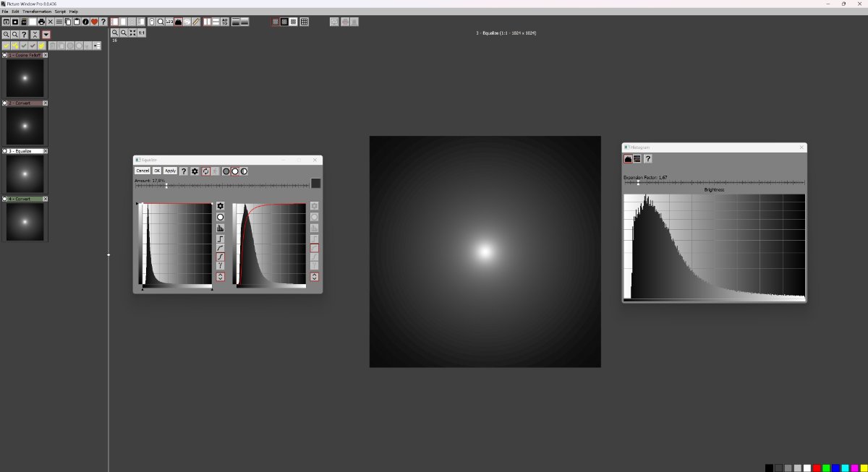Image resolution: width=868 pixels, height=472 pixels.
Task: Choose the S-curve icon beside the left histogram
Action: tap(220, 258)
